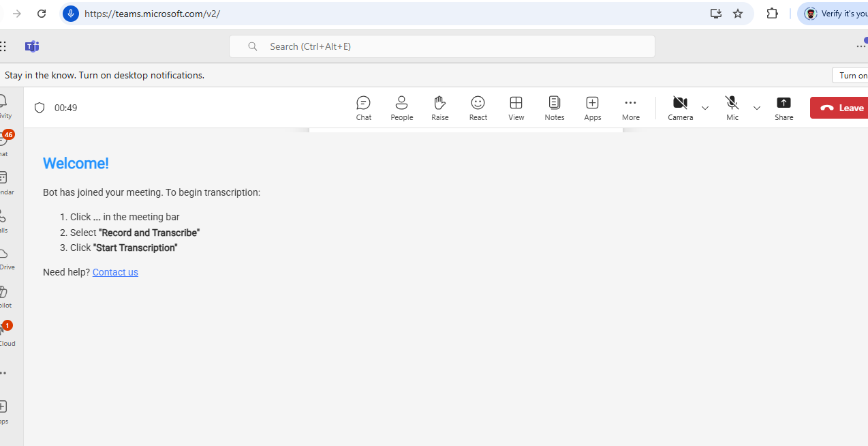The image size is (868, 446).
Task: Unmute the microphone
Action: (x=732, y=107)
